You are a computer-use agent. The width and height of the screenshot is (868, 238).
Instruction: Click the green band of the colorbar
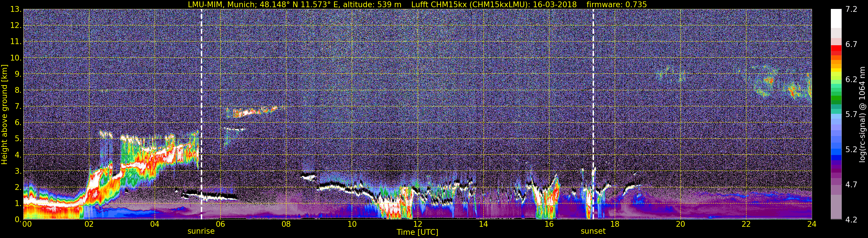836,98
